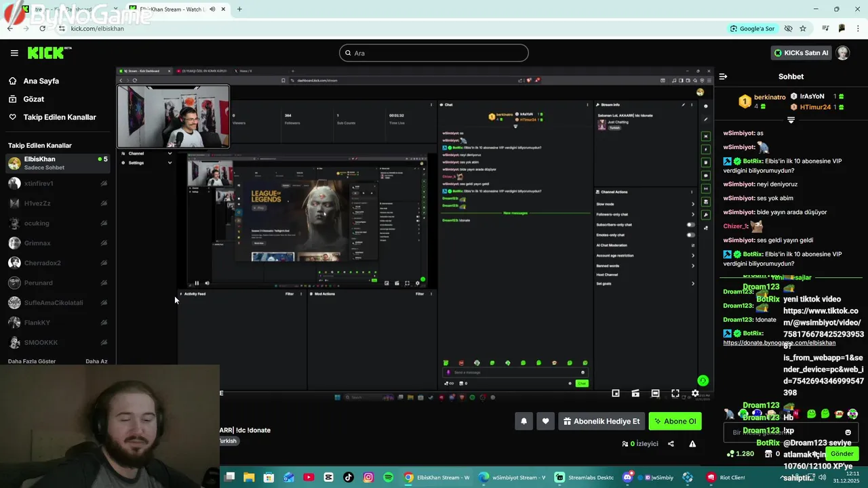
Task: Click KICKs Satın Al button
Action: tap(802, 53)
